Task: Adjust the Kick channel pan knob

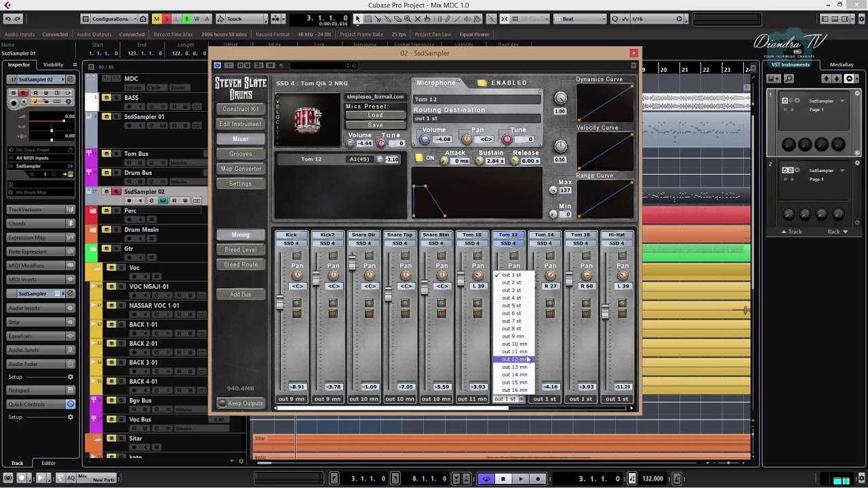Action: point(297,275)
